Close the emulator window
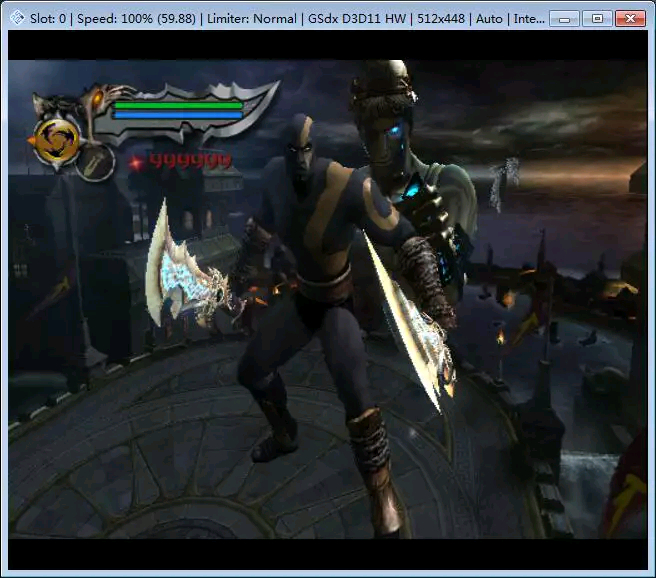Viewport: 656px width, 578px height. (630, 19)
